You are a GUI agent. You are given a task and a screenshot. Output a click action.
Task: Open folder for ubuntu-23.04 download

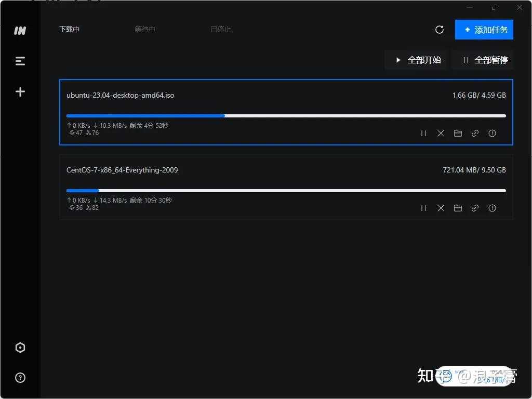458,134
